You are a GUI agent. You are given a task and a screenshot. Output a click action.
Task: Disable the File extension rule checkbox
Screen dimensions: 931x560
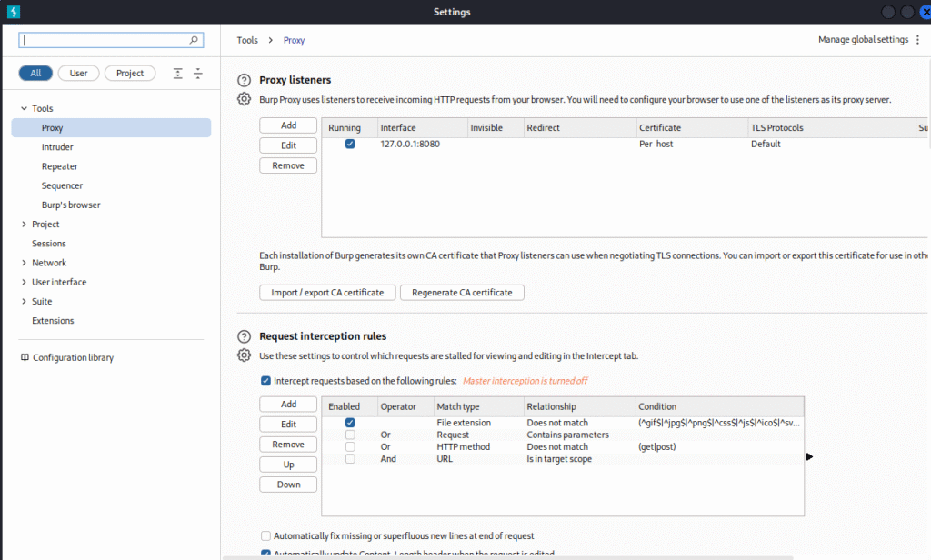[350, 423]
